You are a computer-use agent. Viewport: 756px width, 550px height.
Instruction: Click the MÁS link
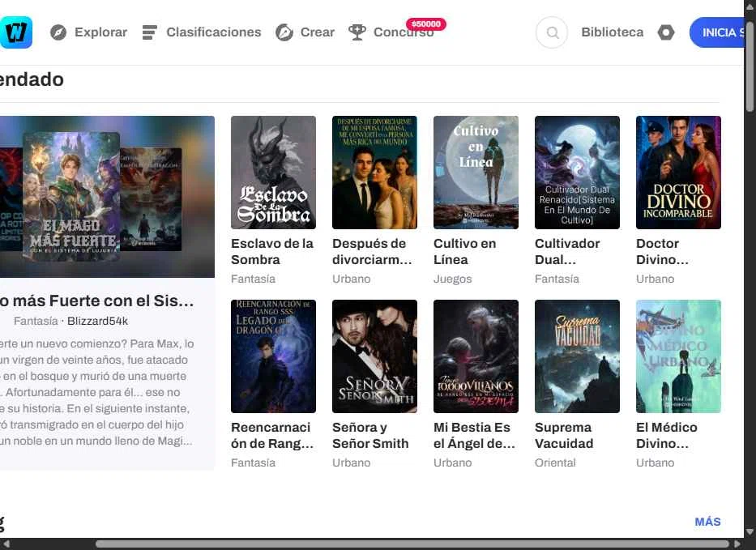pyautogui.click(x=707, y=522)
